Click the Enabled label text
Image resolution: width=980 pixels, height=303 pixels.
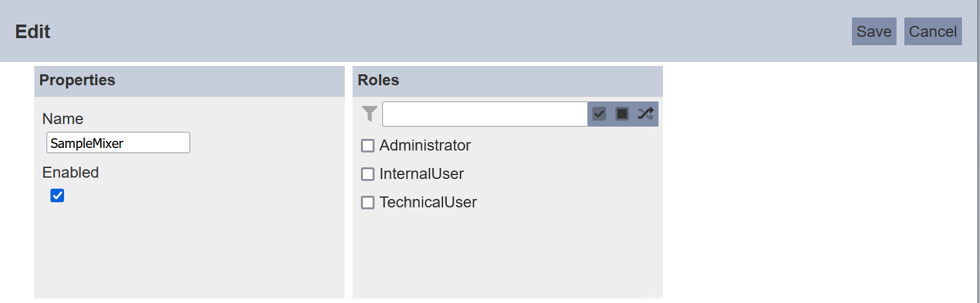pyautogui.click(x=71, y=172)
